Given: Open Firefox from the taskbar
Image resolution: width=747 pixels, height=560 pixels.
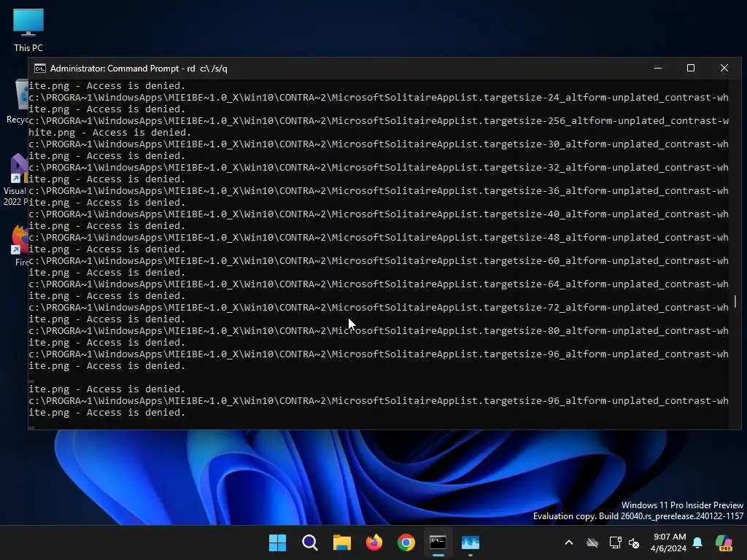Looking at the screenshot, I should pos(374,542).
